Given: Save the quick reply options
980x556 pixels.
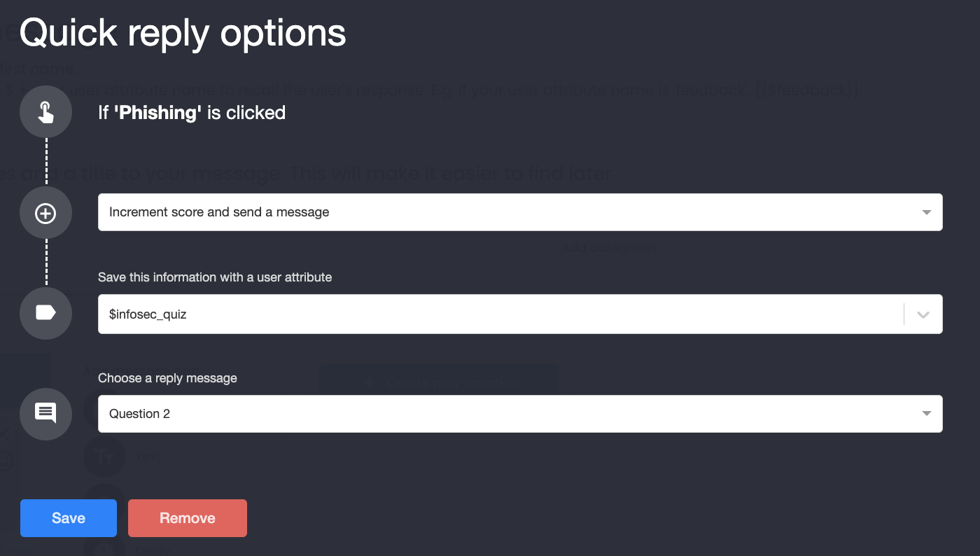Looking at the screenshot, I should click(69, 518).
